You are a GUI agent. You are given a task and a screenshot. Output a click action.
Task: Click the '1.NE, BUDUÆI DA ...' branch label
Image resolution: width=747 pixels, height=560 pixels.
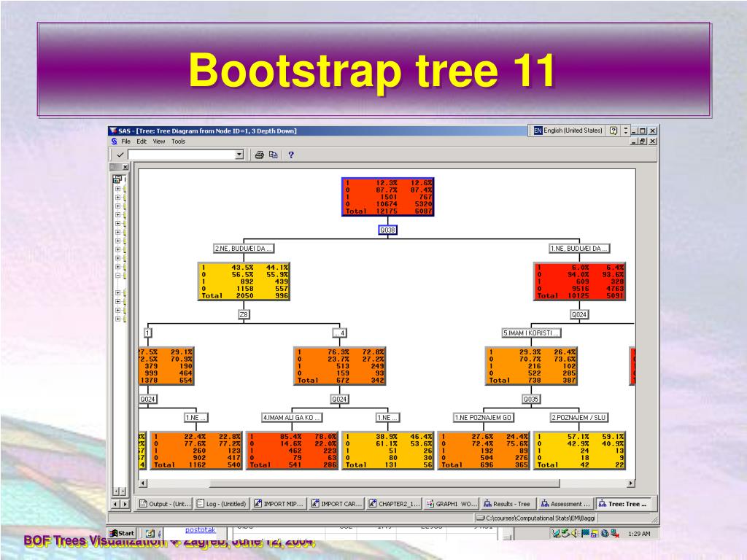pos(579,249)
